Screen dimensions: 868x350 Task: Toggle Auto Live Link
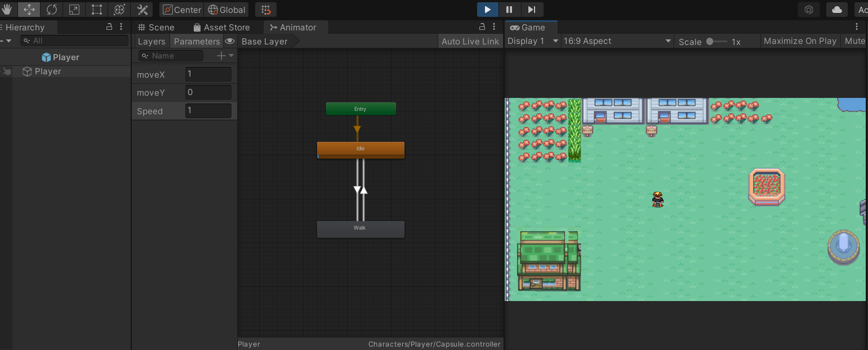click(x=470, y=41)
